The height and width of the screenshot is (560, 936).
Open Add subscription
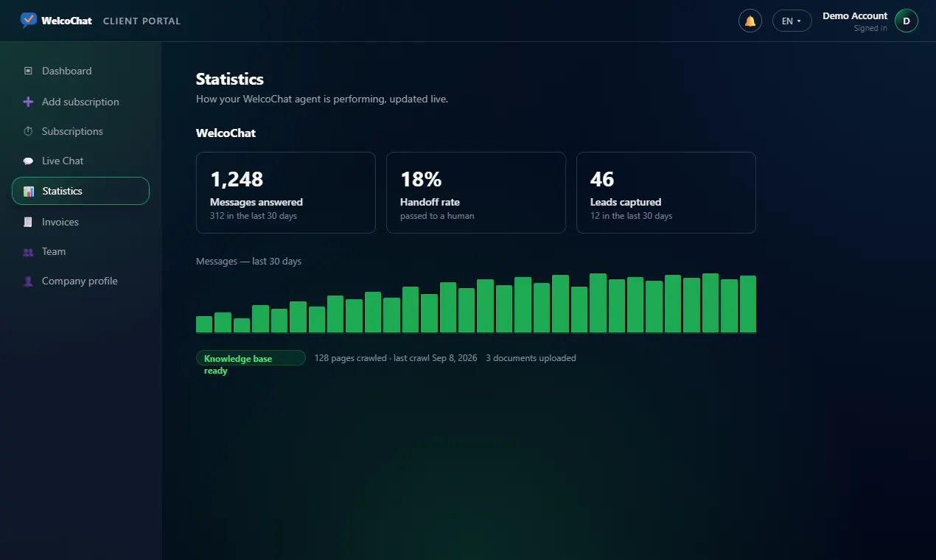80,102
